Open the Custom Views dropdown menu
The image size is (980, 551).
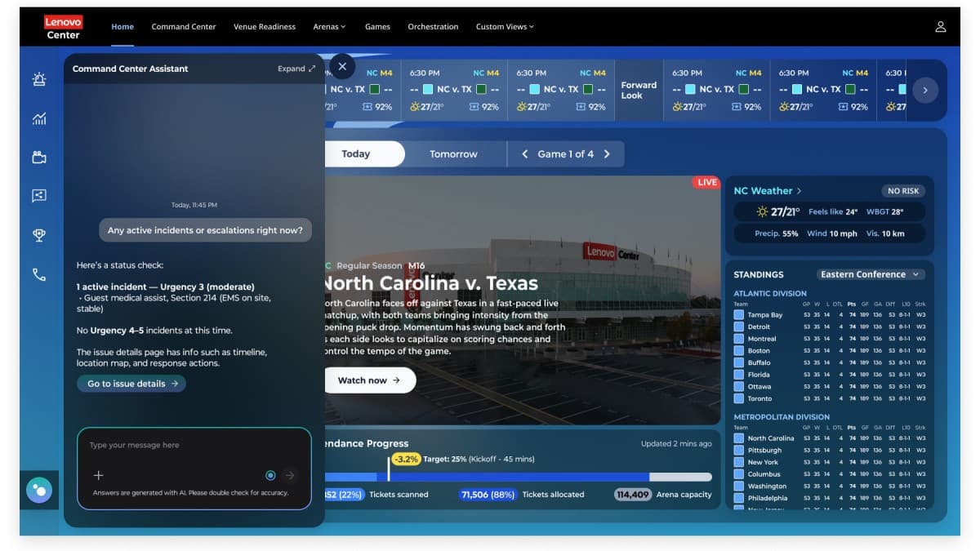click(505, 27)
